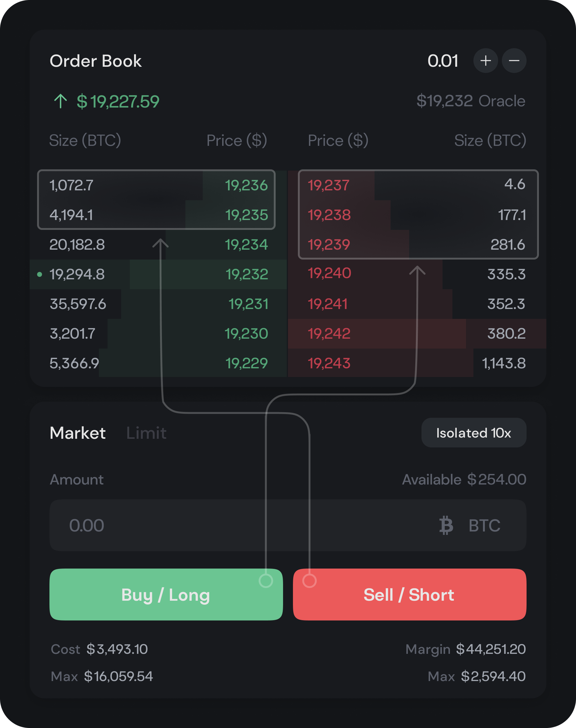Viewport: 576px width, 728px height.
Task: Switch to the Market order tab
Action: (78, 433)
